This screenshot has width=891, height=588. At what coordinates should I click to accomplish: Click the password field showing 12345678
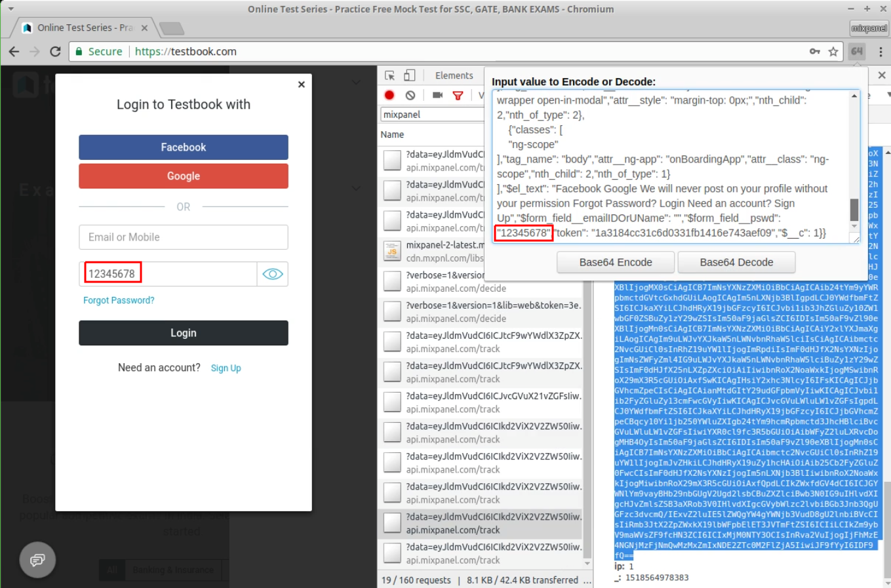tap(168, 274)
